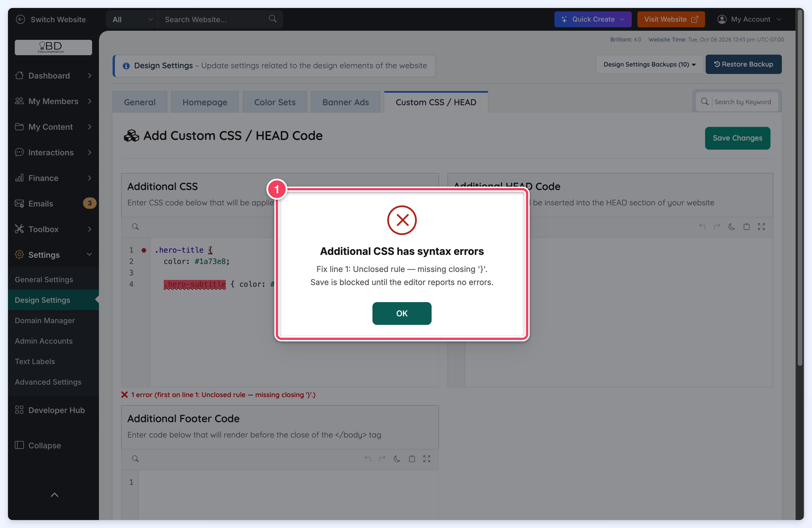
Task: Open Design Settings Backups (10) dropdown
Action: [x=649, y=64]
